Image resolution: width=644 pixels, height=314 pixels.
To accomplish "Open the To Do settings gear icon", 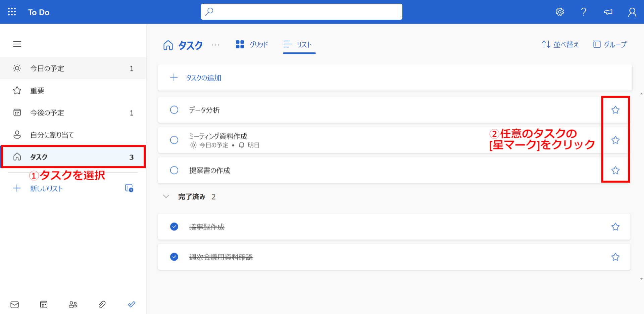I will (559, 12).
